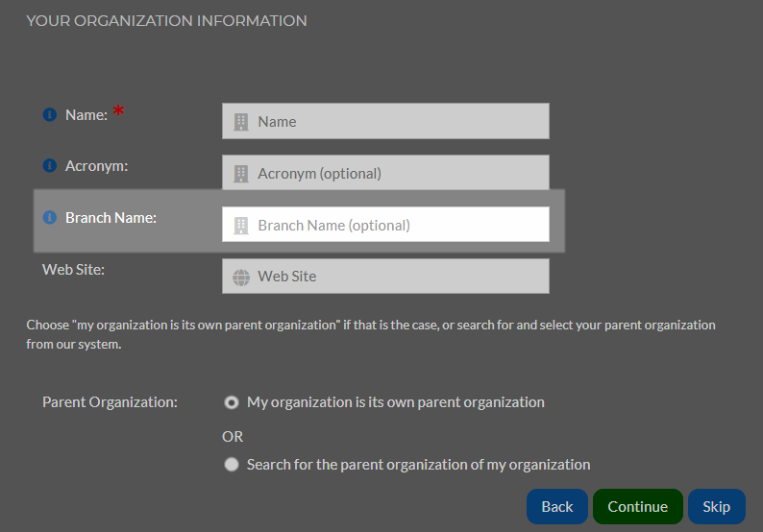Viewport: 763px width, 532px height.
Task: Click the info icon beside Name label
Action: coord(50,115)
